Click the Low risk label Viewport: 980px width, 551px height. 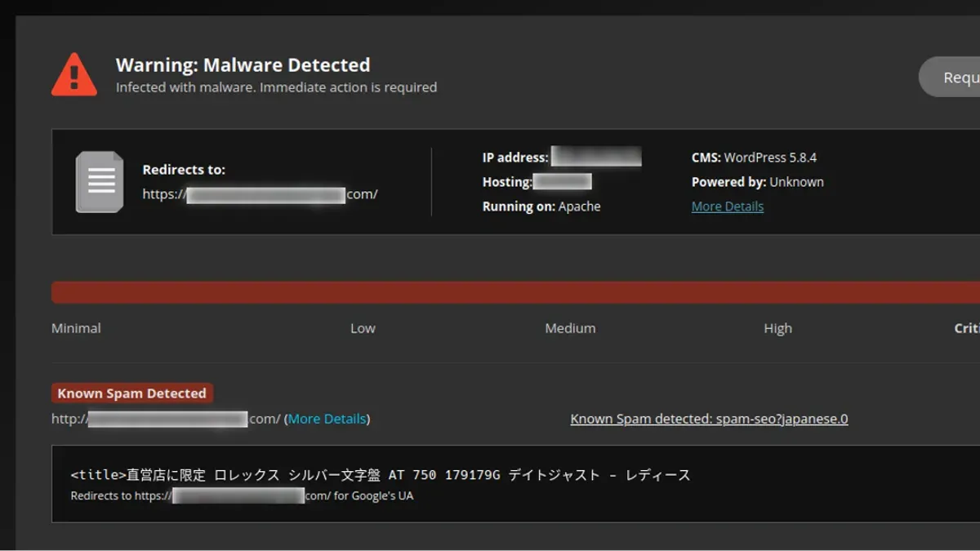(363, 328)
